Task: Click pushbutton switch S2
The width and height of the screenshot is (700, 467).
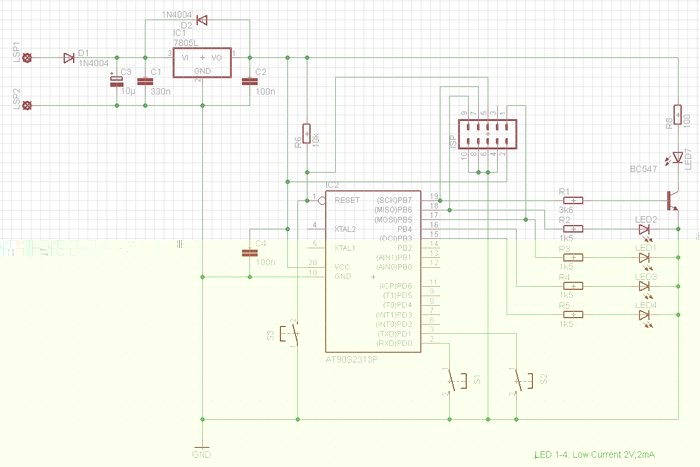Action: (522, 380)
